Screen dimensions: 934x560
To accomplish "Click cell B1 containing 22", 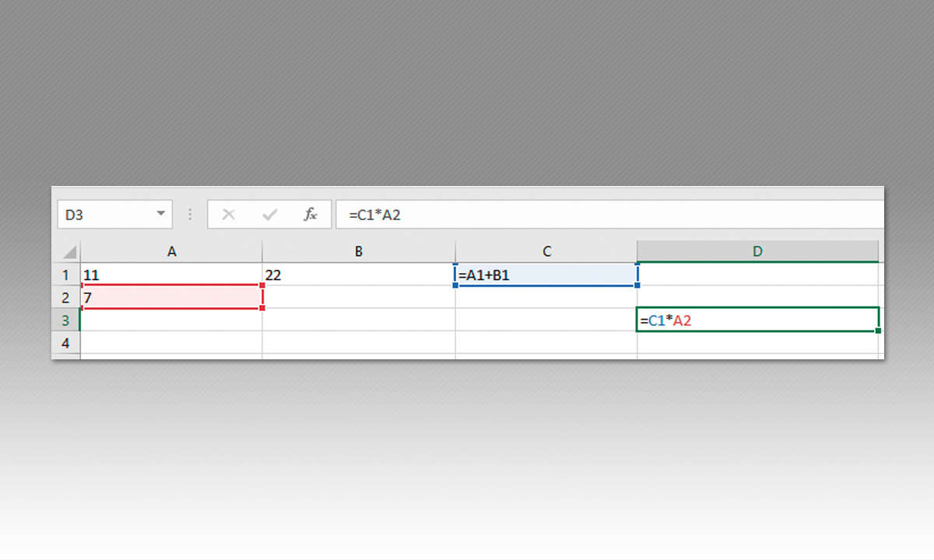I will [x=359, y=275].
